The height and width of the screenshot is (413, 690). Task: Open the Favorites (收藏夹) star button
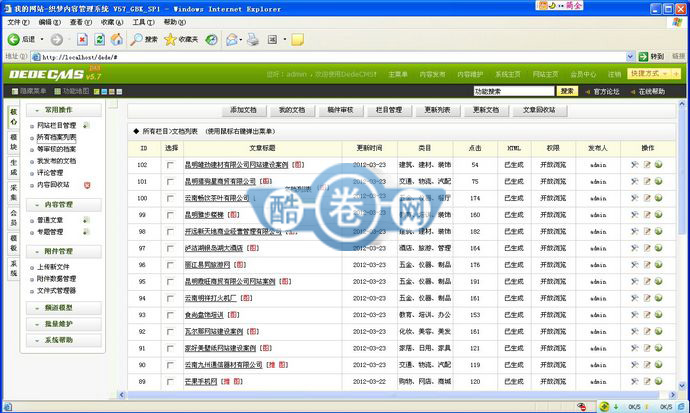click(181, 40)
